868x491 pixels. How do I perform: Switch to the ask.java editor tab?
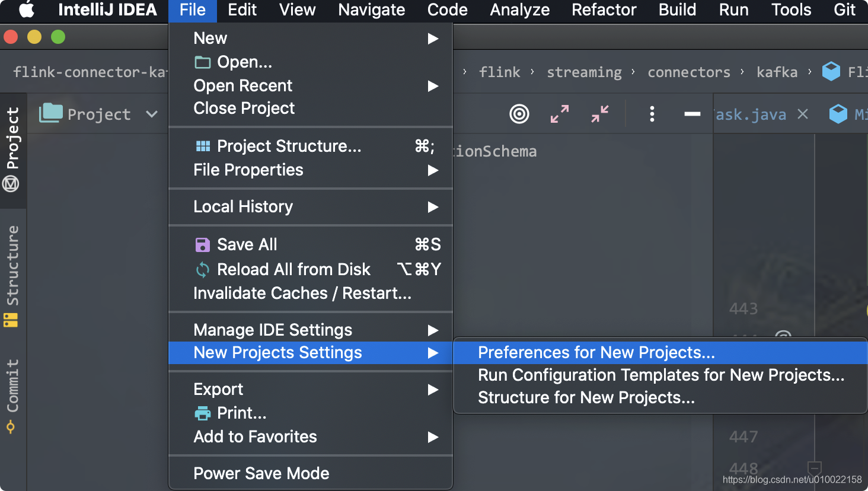click(x=750, y=114)
